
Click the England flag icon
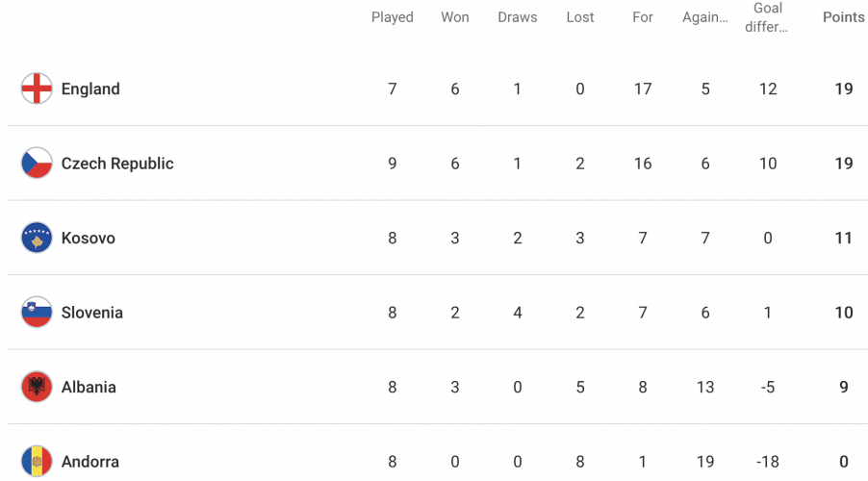37,89
